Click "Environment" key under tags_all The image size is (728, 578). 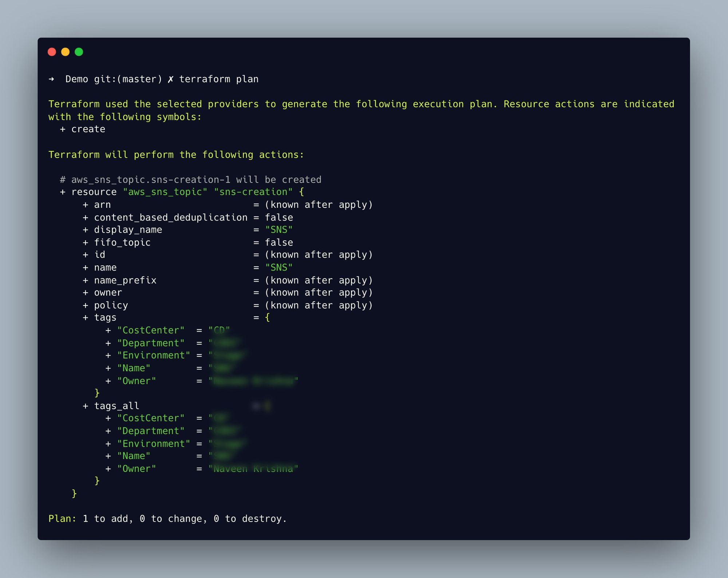[x=154, y=444]
